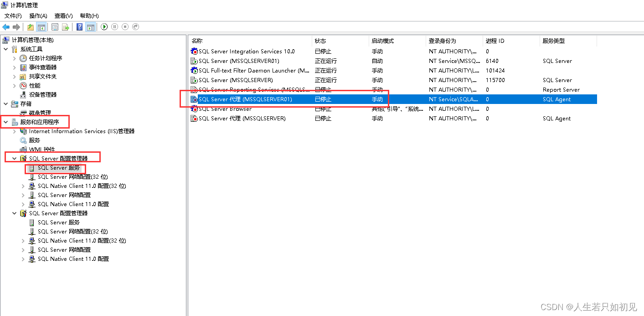Viewport: 644px width, 316px height.
Task: Click the WMI 控件 icon
Action: [x=24, y=150]
